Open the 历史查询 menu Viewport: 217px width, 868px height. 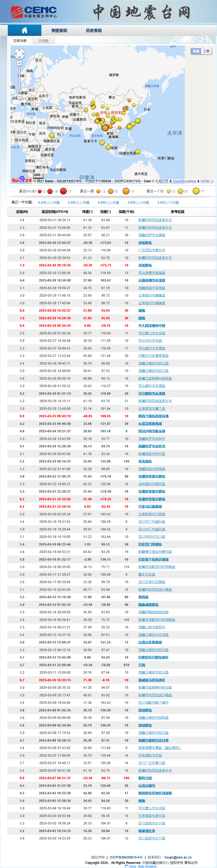coord(94,31)
